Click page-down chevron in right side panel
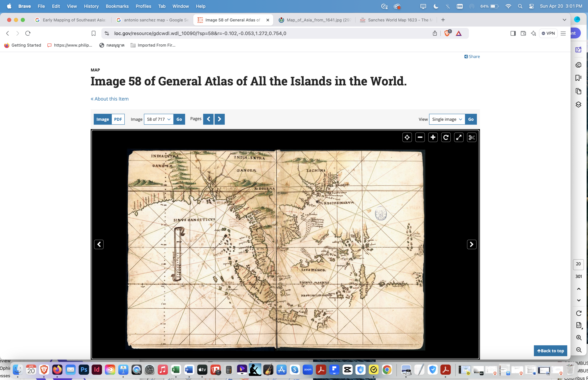The width and height of the screenshot is (588, 380). (579, 300)
